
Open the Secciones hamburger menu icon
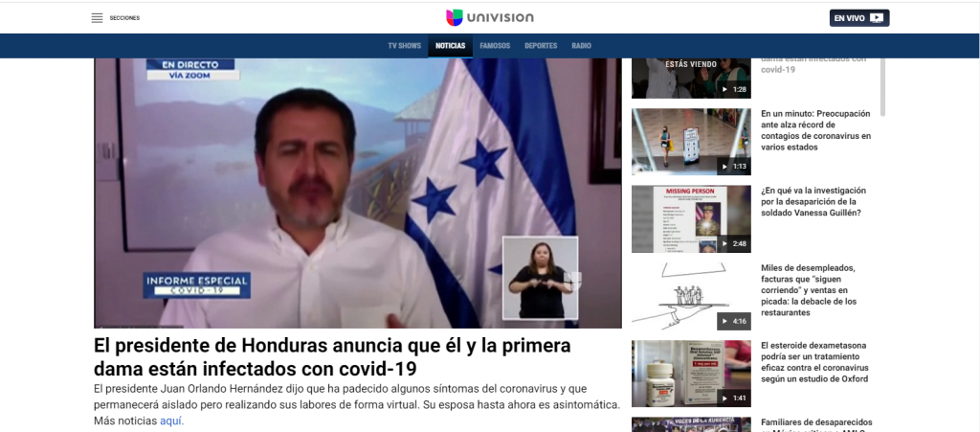(x=97, y=18)
